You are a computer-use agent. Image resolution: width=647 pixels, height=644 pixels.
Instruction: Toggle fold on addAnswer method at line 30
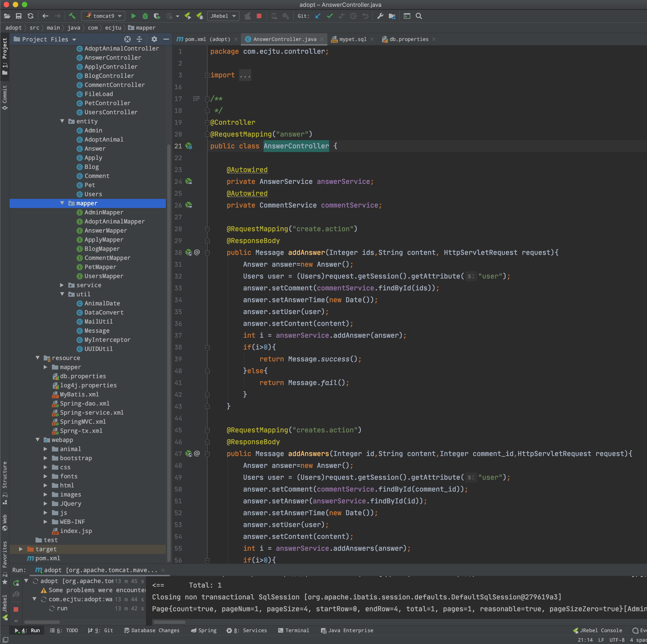(x=207, y=253)
